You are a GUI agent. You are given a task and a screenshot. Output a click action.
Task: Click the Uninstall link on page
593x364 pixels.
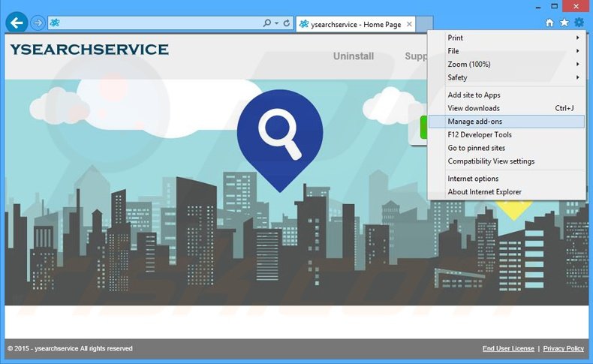tap(354, 56)
